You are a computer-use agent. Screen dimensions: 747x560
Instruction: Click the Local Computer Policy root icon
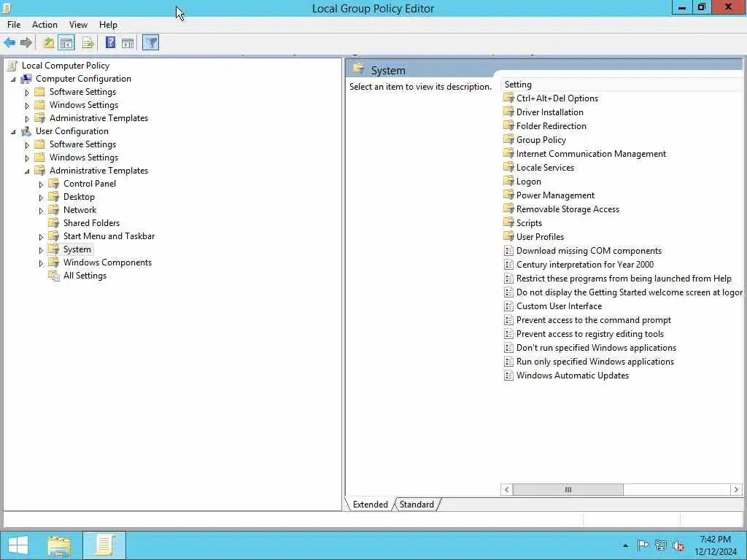[13, 66]
